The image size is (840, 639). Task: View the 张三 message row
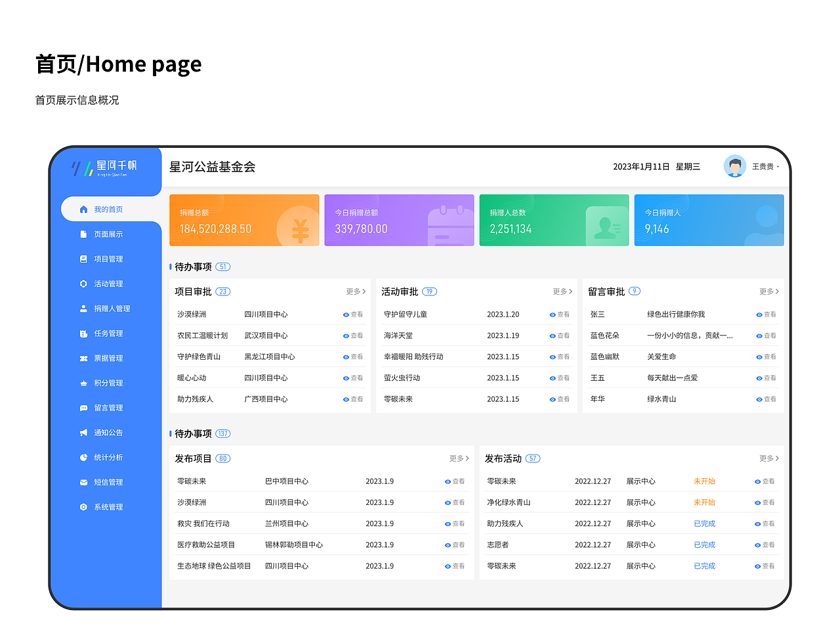(683, 315)
